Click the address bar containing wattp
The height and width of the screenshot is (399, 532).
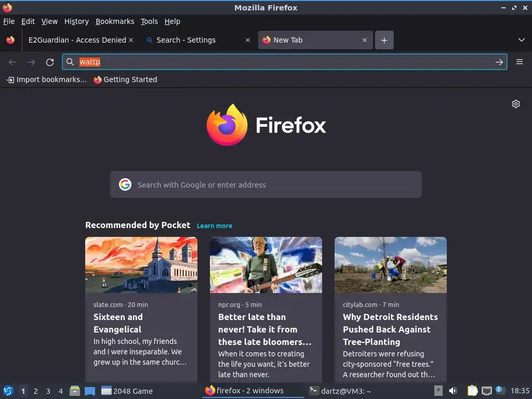(284, 62)
